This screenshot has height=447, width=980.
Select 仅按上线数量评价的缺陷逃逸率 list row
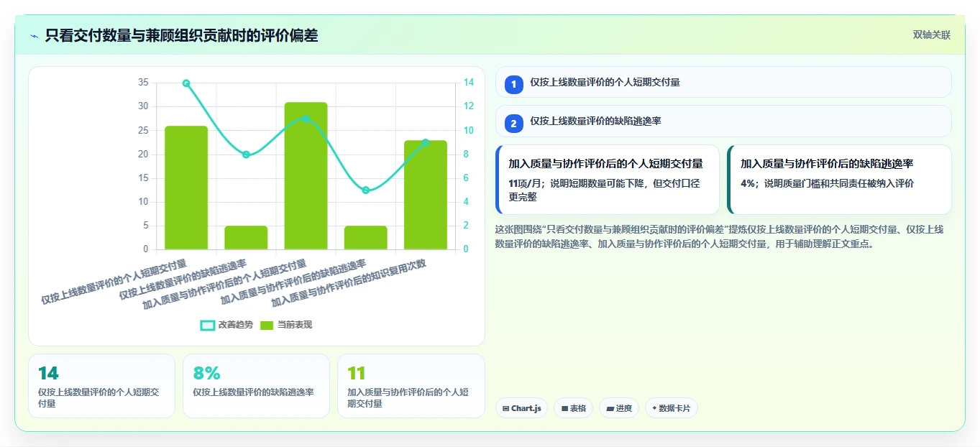pos(723,121)
